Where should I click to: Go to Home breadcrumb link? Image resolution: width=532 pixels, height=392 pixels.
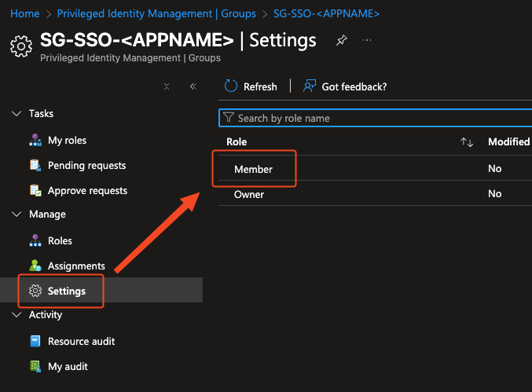pyautogui.click(x=25, y=13)
